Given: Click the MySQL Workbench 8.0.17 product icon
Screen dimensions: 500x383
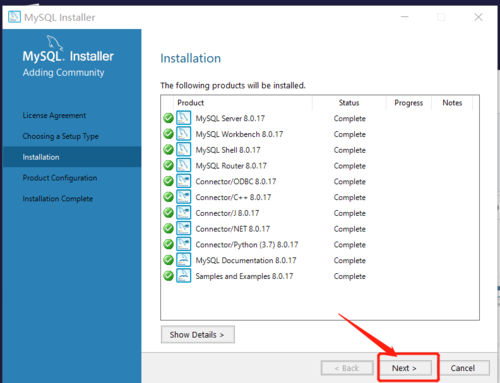Looking at the screenshot, I should (x=183, y=134).
